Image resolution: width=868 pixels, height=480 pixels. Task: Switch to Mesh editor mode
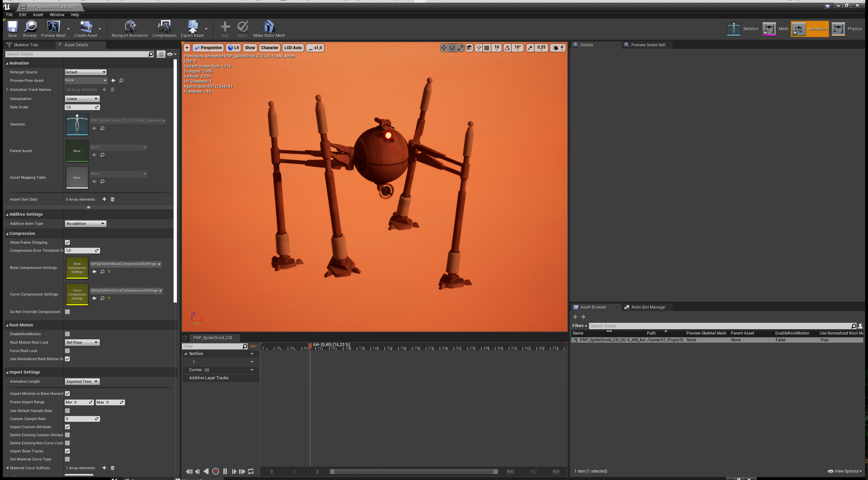pyautogui.click(x=775, y=29)
